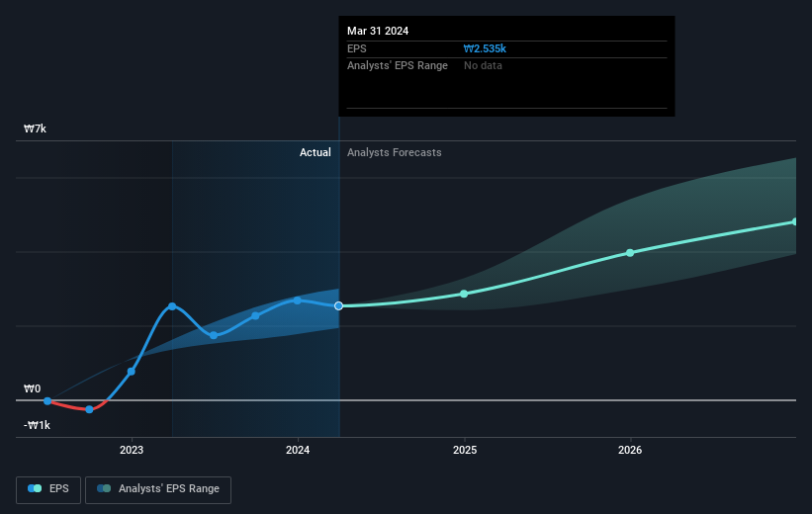
Task: Click the ₩7k y-axis label
Action: click(x=35, y=128)
